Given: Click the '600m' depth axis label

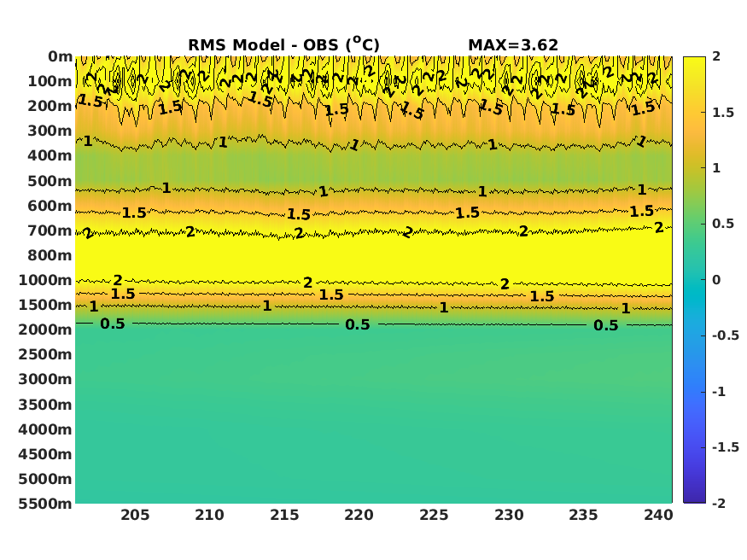Looking at the screenshot, I should click(x=50, y=207).
